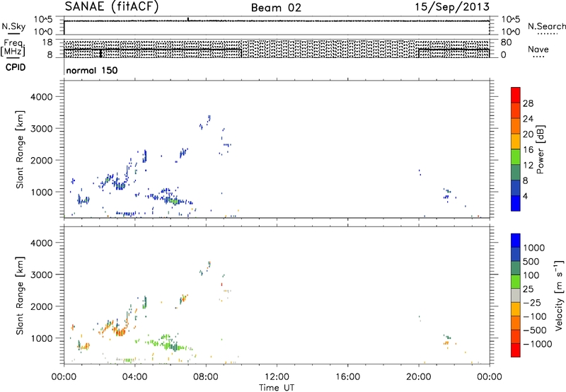Image resolution: width=566 pixels, height=392 pixels.
Task: Click the Freq. [MHz] axis label
Action: 14,47
